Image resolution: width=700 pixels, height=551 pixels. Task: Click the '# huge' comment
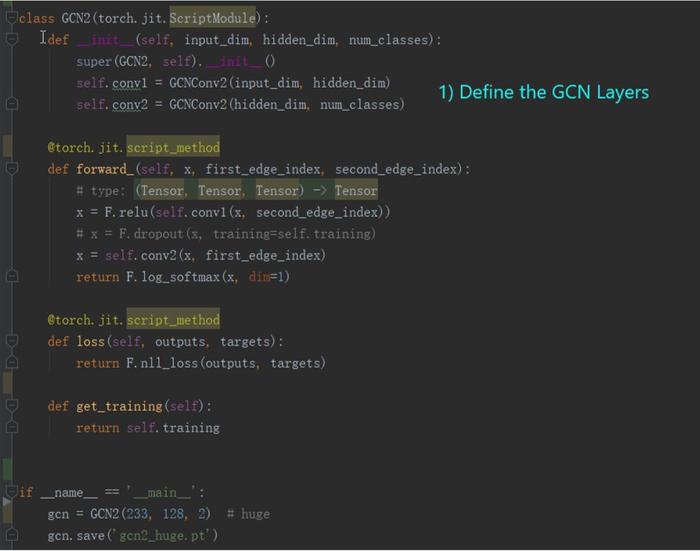tap(248, 514)
